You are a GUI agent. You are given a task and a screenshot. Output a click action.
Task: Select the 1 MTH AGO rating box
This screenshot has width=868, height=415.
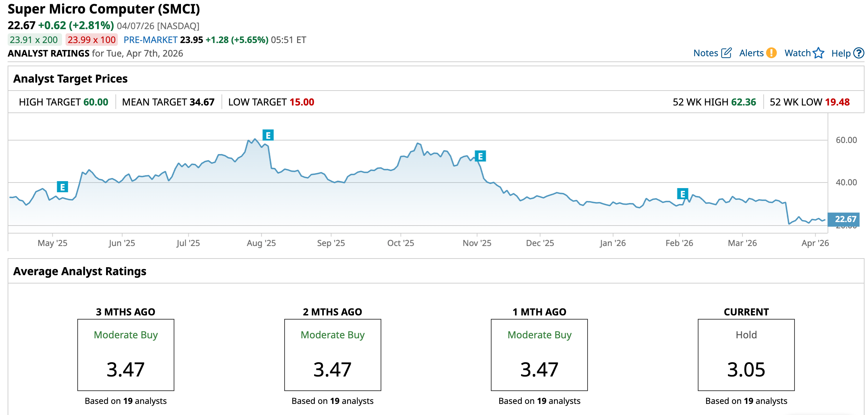(x=539, y=355)
